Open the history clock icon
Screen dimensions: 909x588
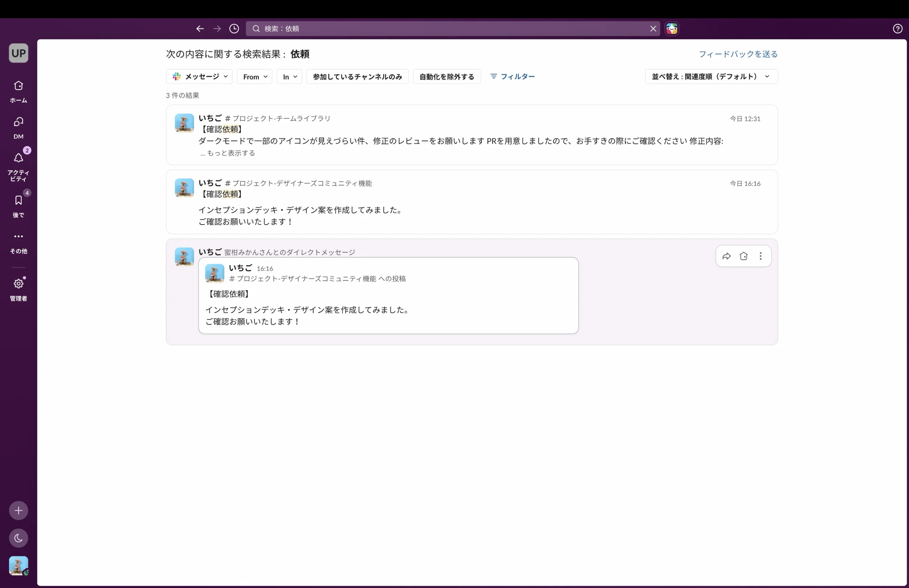pos(234,29)
